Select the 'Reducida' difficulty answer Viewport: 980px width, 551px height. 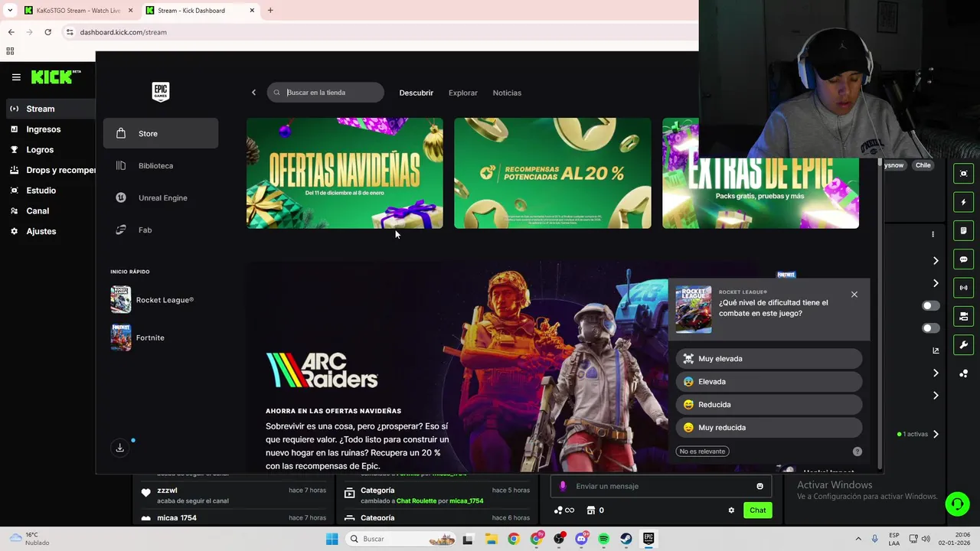(769, 404)
